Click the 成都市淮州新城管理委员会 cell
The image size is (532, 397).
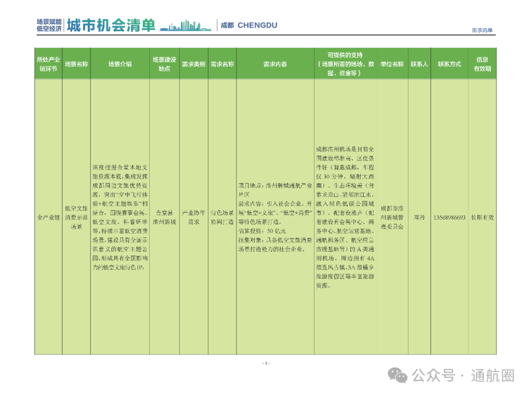[x=392, y=218]
